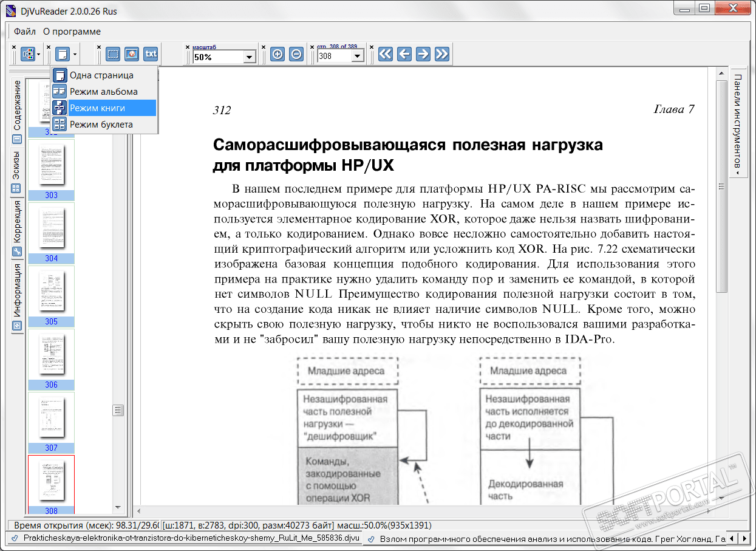This screenshot has width=756, height=551.
Task: Open the масштаб 50% zoom dropdown
Action: coord(250,57)
